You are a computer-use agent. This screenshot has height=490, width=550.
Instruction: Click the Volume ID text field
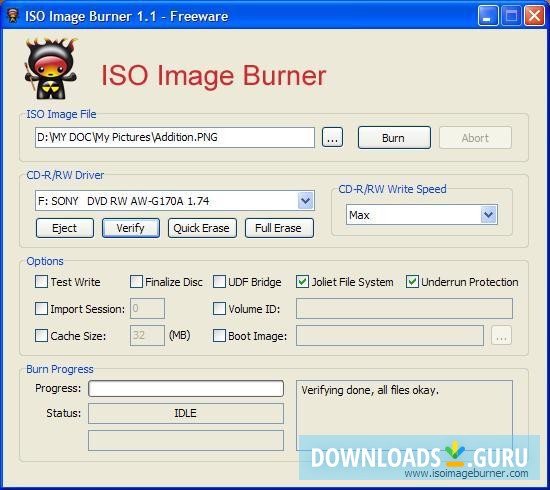[x=404, y=309]
